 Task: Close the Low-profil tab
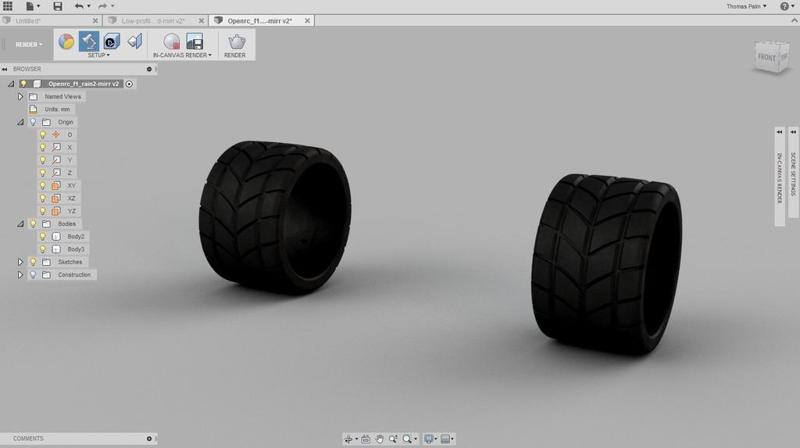click(202, 21)
